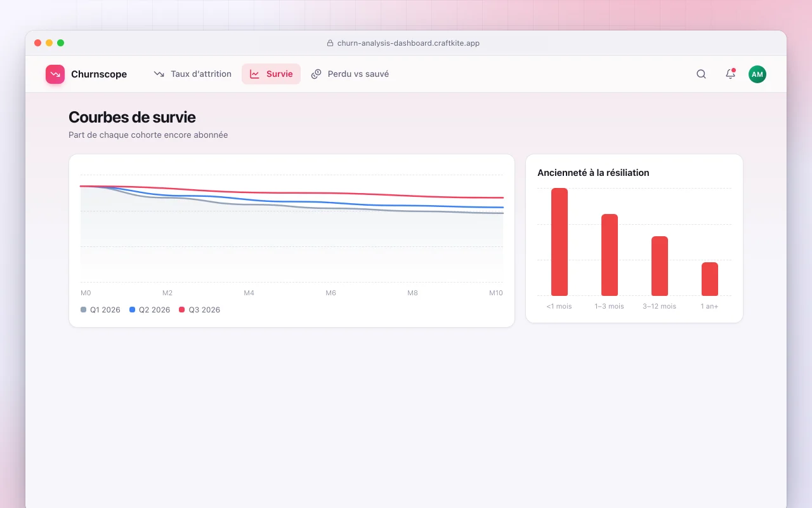Click the 1–3 mois bar

click(x=610, y=255)
